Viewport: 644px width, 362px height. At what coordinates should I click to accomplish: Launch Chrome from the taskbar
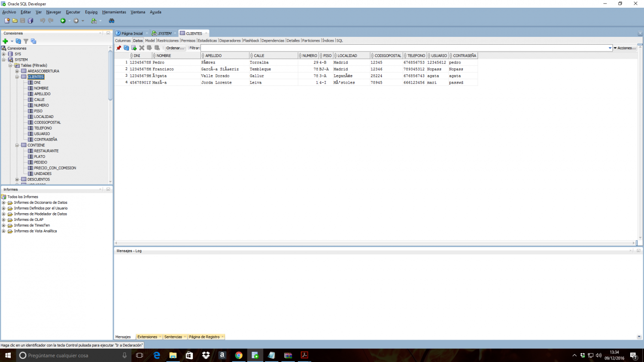coord(239,355)
